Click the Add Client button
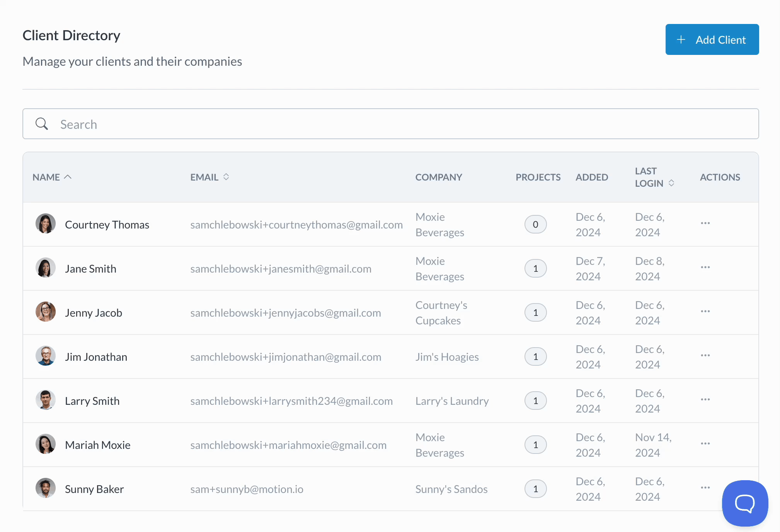Image resolution: width=780 pixels, height=532 pixels. coord(712,39)
